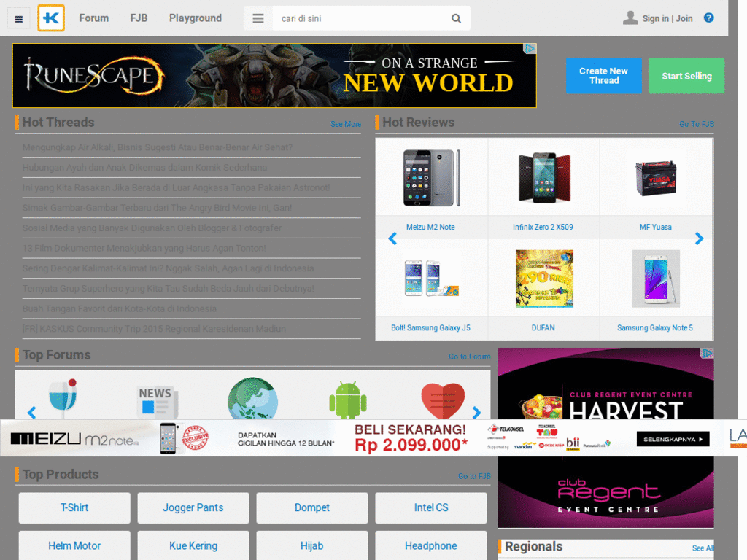Image resolution: width=747 pixels, height=560 pixels.
Task: Click Sign in | Join link
Action: point(667,18)
